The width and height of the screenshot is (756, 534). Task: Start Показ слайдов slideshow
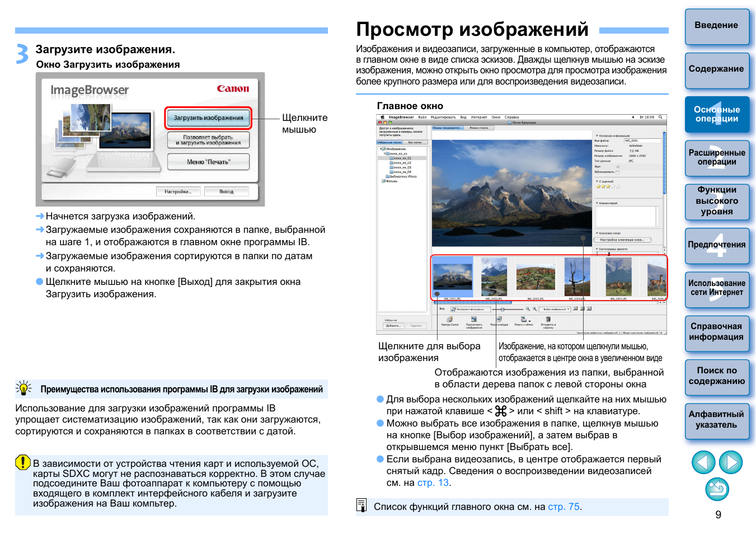499,321
